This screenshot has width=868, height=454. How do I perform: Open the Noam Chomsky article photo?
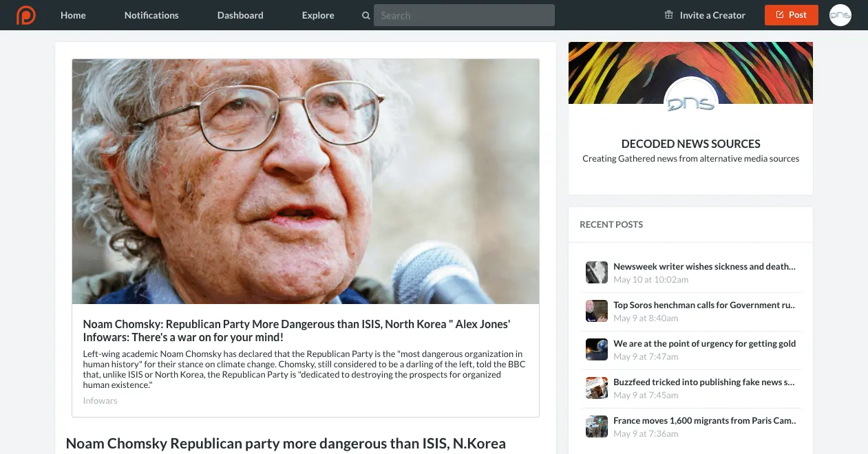click(306, 182)
